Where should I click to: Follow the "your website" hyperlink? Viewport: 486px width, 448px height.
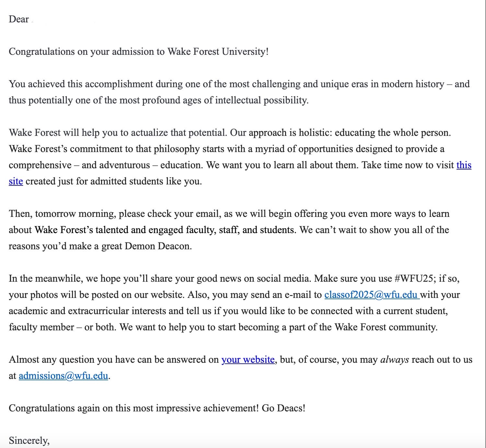[x=248, y=360]
